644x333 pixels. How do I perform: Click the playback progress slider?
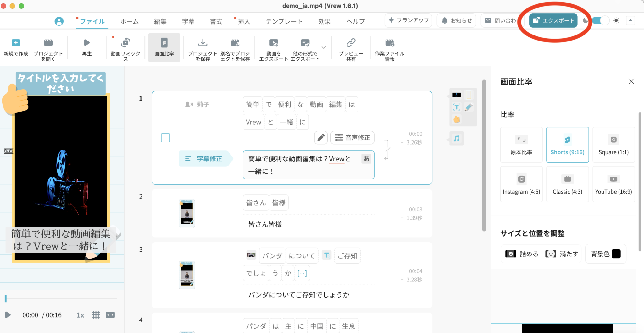(x=61, y=298)
